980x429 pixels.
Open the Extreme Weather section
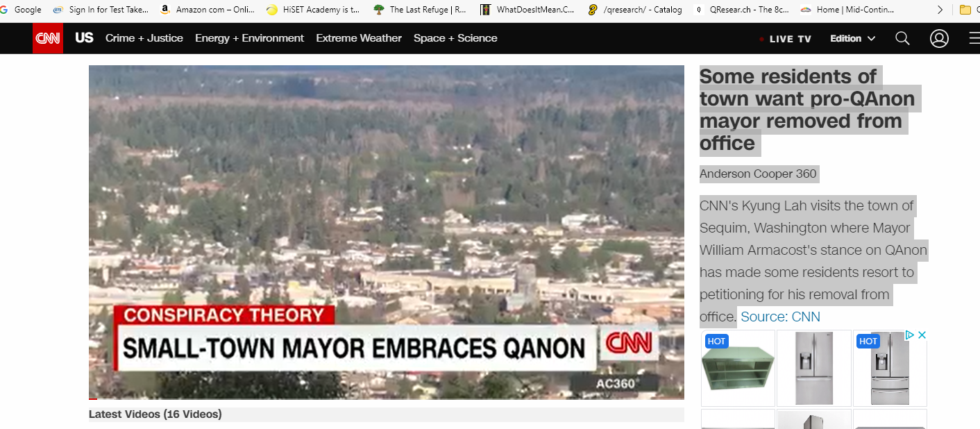(359, 38)
